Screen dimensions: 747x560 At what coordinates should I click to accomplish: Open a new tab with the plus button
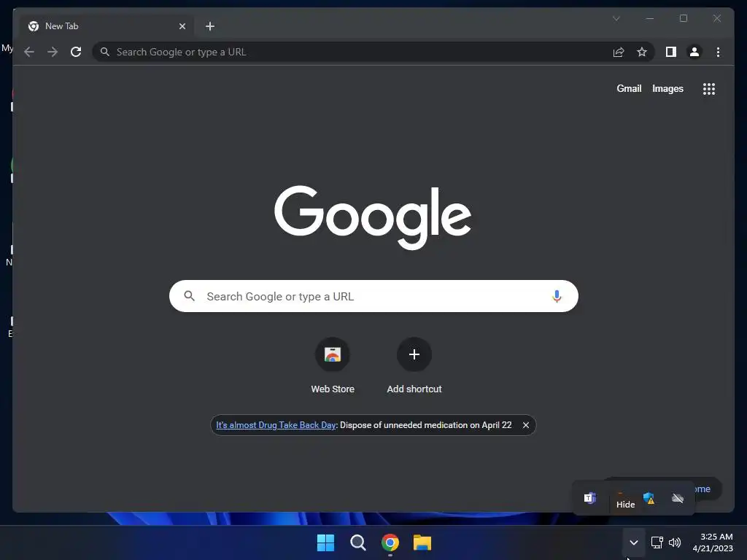[210, 26]
